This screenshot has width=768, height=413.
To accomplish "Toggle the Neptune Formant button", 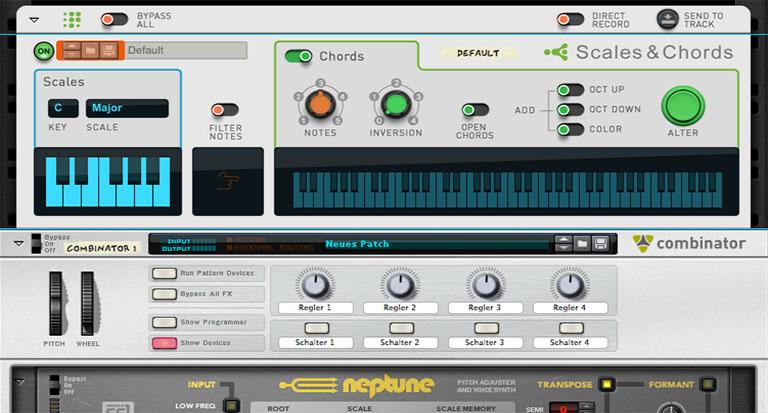I will pos(708,384).
